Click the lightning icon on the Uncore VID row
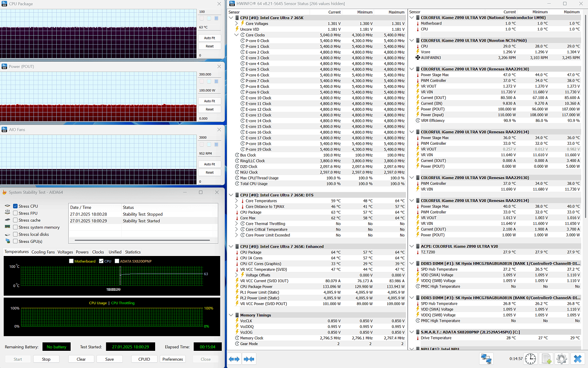 (x=237, y=29)
